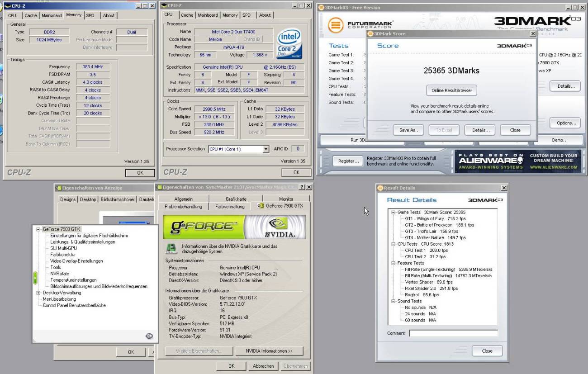Launch the Demo button in 3DMark03
Viewport: 588px width, 374px height.
coord(559,140)
